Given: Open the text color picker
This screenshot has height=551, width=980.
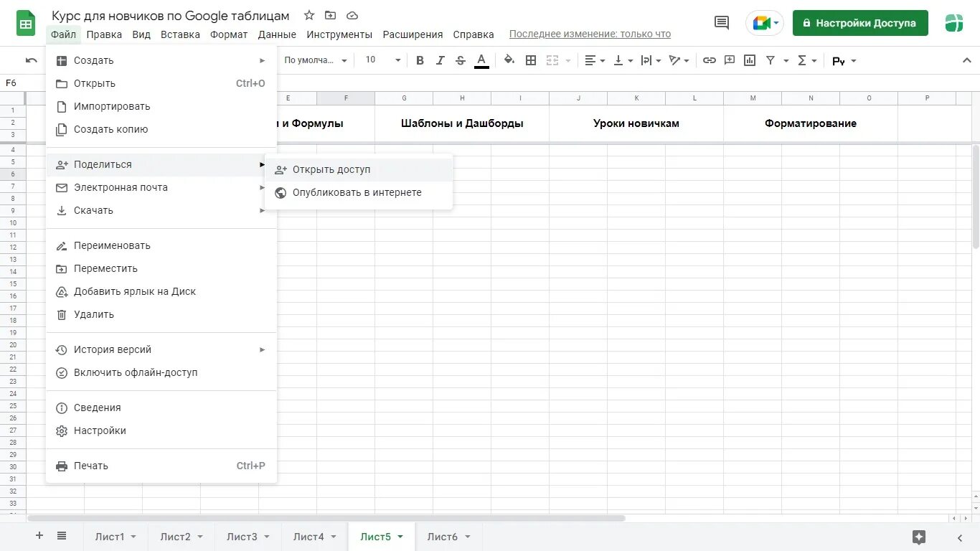Looking at the screenshot, I should 481,60.
